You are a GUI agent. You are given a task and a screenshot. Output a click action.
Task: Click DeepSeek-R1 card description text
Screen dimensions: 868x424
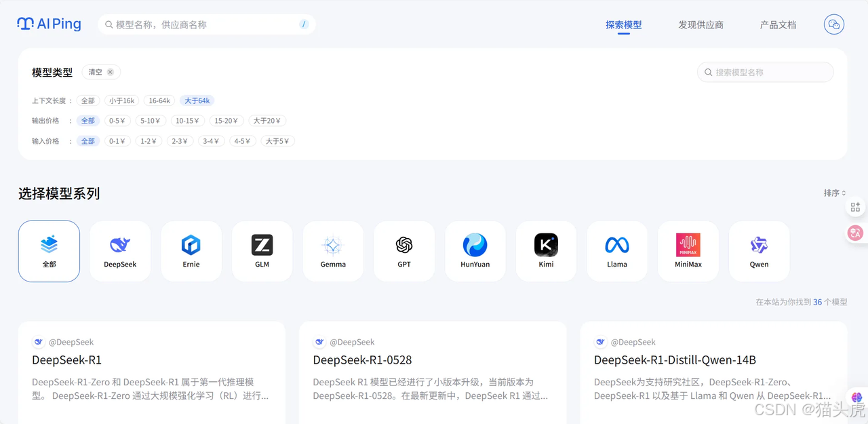(x=151, y=389)
